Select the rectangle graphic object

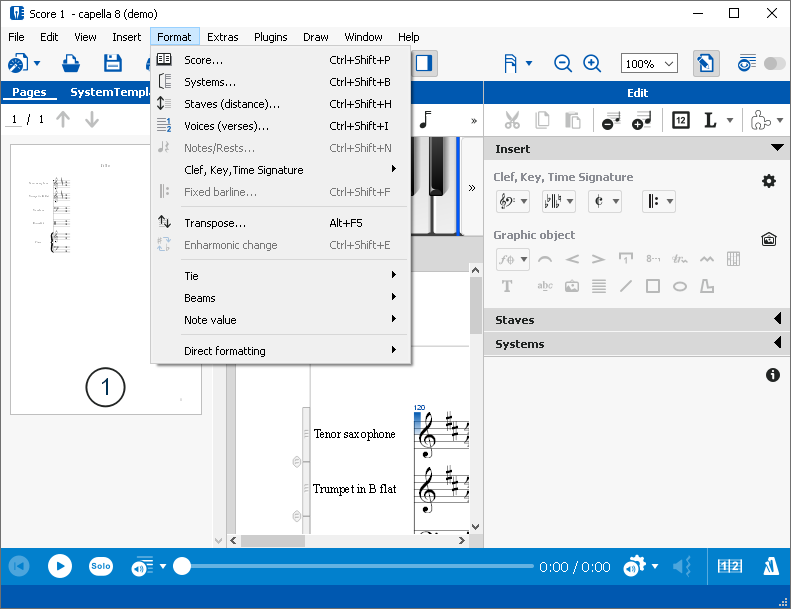653,287
